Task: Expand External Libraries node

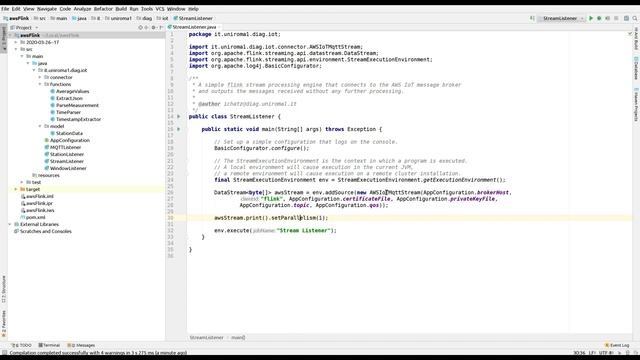Action: click(x=10, y=224)
